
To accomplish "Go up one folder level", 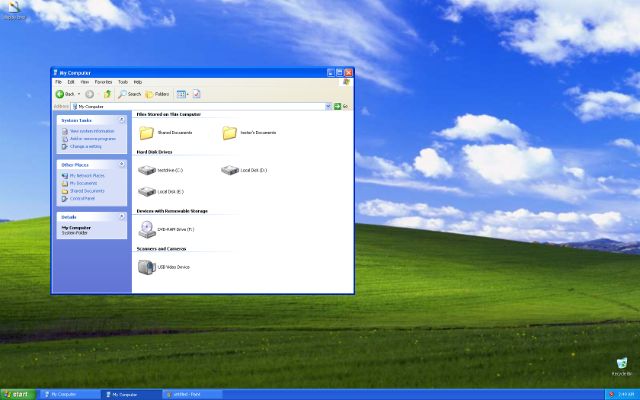I will click(x=107, y=94).
